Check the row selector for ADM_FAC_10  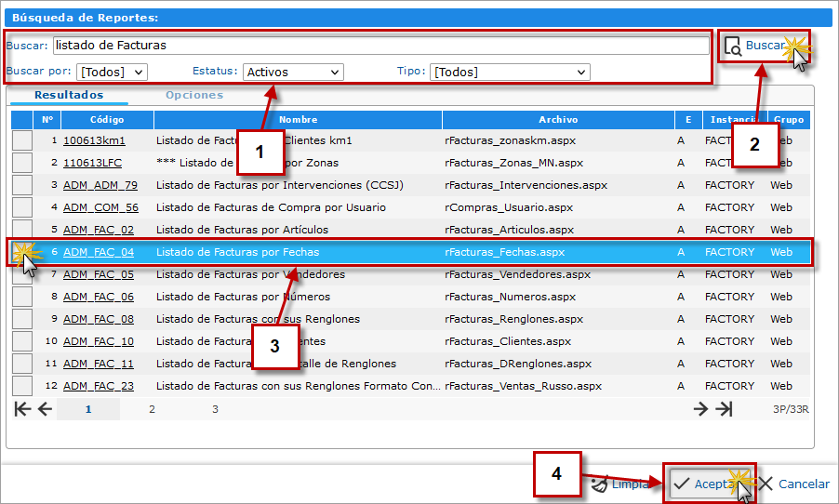[22, 341]
